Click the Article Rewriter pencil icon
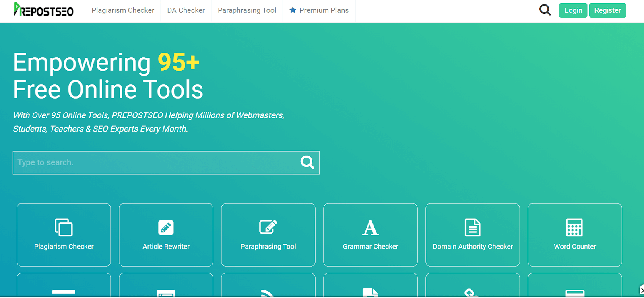Image resolution: width=644 pixels, height=298 pixels. tap(166, 227)
